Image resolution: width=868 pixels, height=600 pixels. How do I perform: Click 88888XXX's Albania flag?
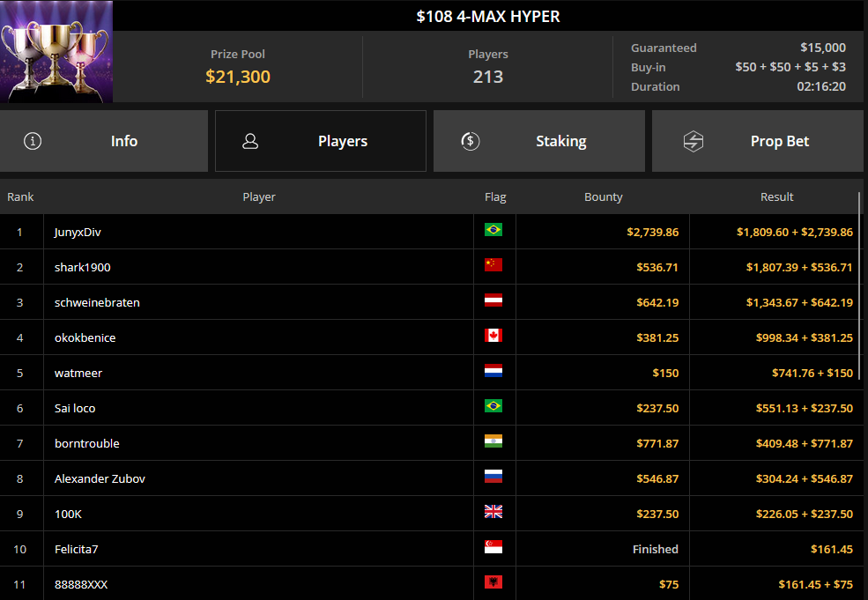click(493, 582)
